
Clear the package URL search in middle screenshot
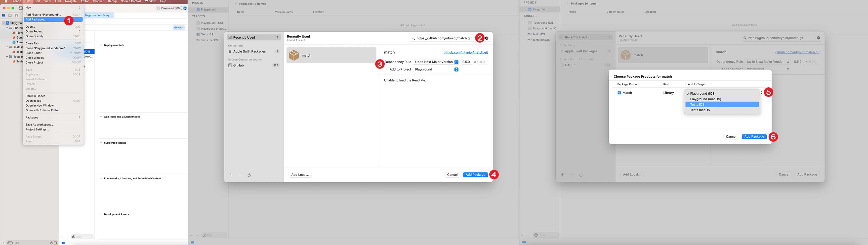[x=487, y=38]
